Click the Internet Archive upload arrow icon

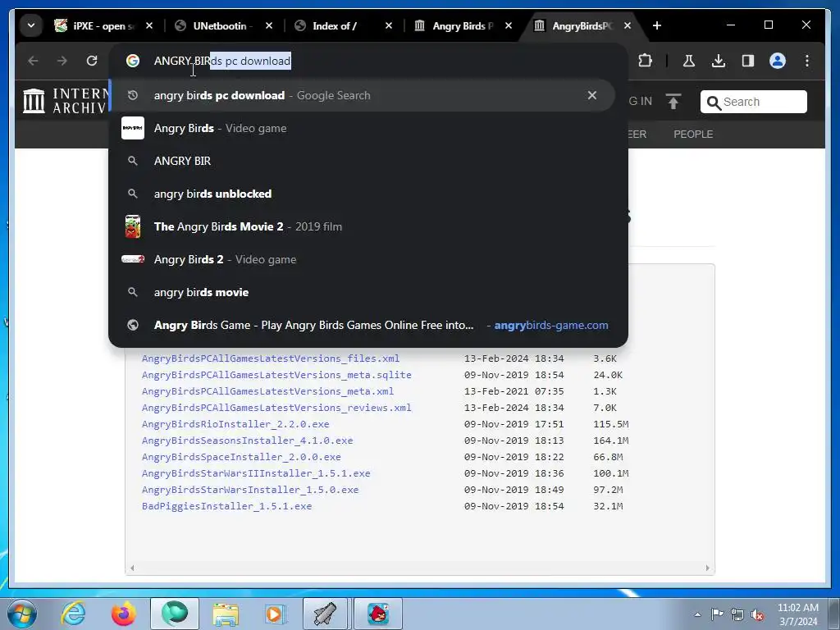point(673,101)
